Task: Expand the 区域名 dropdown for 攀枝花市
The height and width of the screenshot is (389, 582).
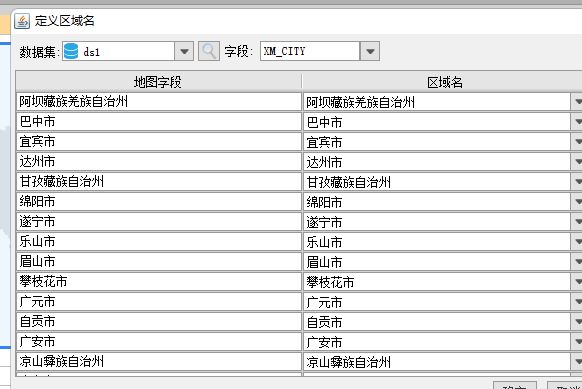Action: tap(577, 282)
